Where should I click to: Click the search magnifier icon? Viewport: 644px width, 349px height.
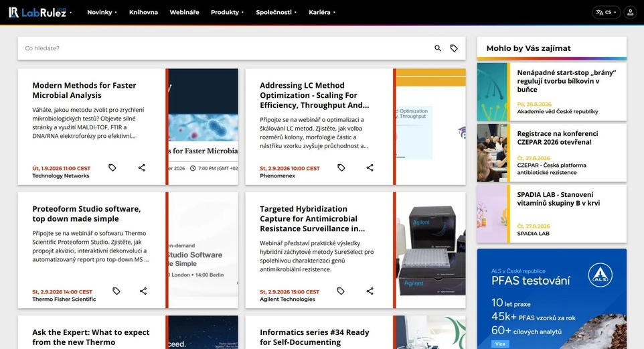(x=438, y=48)
